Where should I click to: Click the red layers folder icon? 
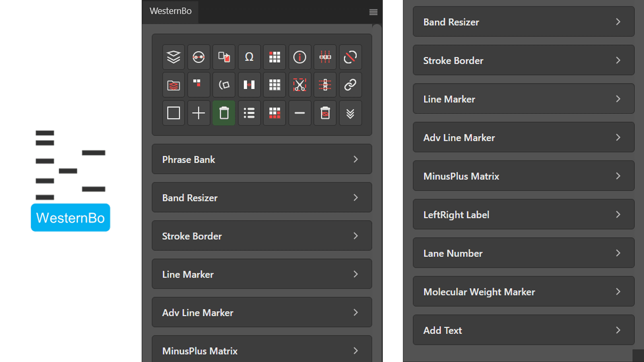(173, 85)
